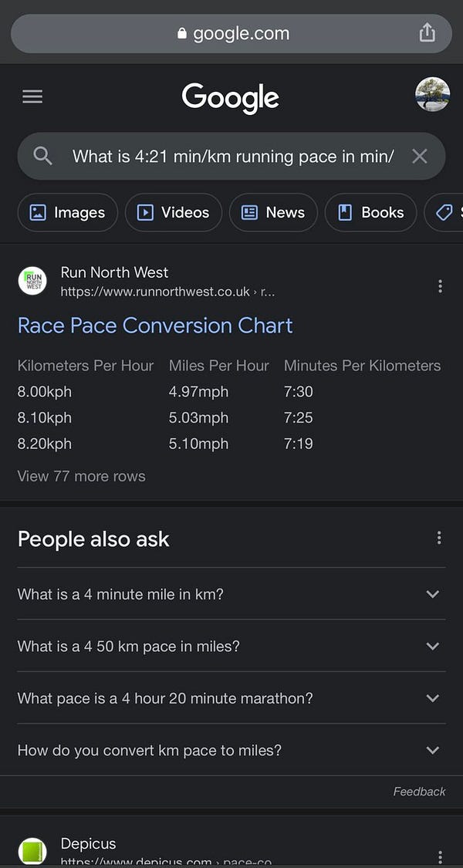Screen dimensions: 463x868
Task: Expand 'What is a 4 50 km pace in miles?'
Action: [231, 646]
